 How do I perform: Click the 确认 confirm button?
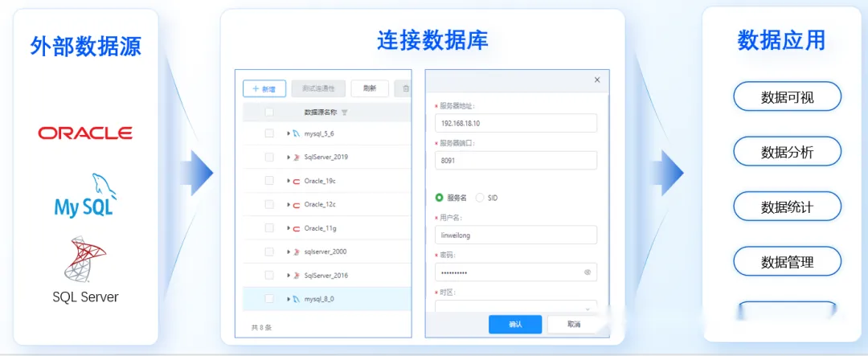[515, 325]
